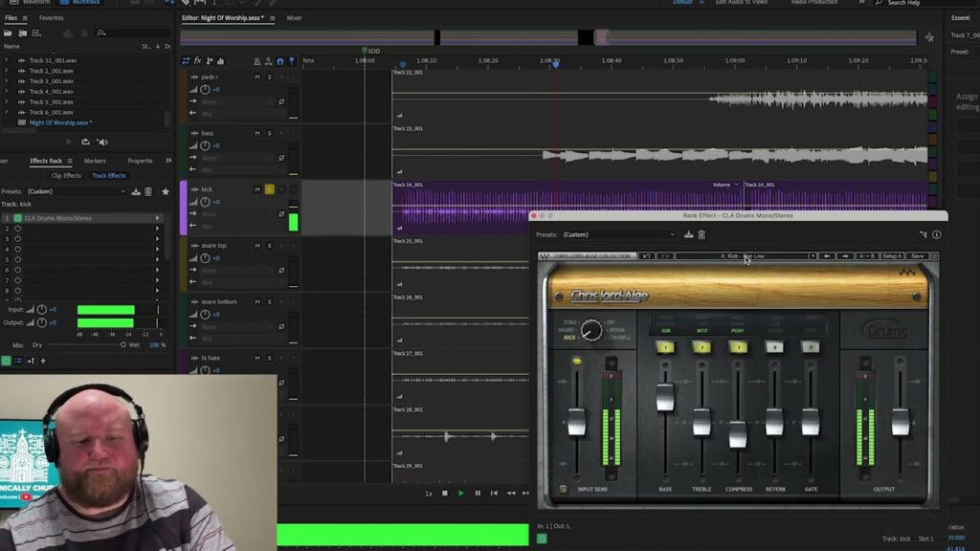Click the phase invert icon on the kick track
This screenshot has width=980, height=551.
coord(281,213)
